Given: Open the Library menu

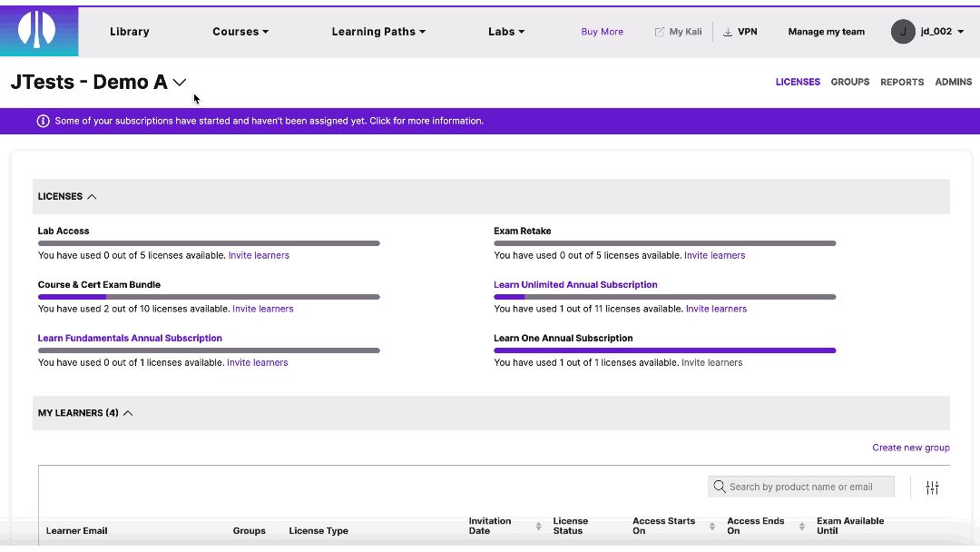Looking at the screenshot, I should 129,31.
